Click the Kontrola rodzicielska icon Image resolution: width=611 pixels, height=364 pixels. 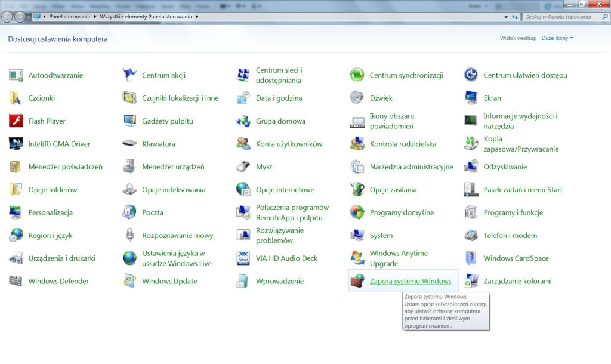pyautogui.click(x=357, y=144)
